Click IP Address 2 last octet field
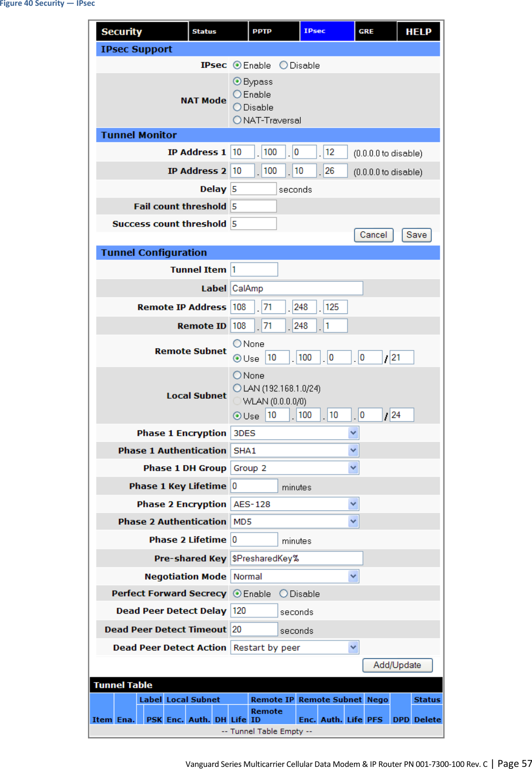The height and width of the screenshot is (769, 532). point(336,171)
